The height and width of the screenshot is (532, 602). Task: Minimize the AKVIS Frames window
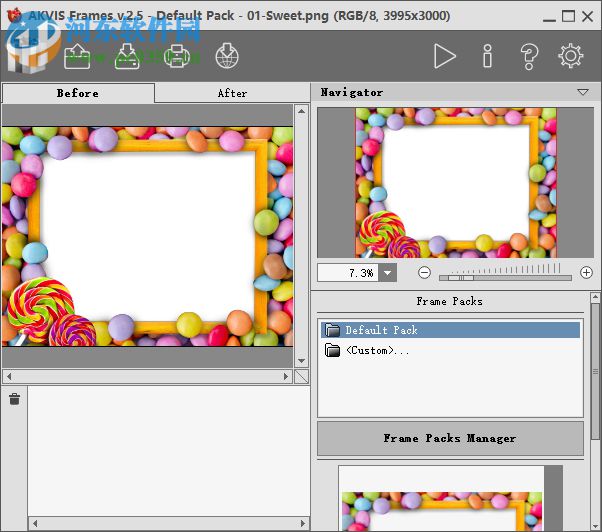tap(549, 18)
